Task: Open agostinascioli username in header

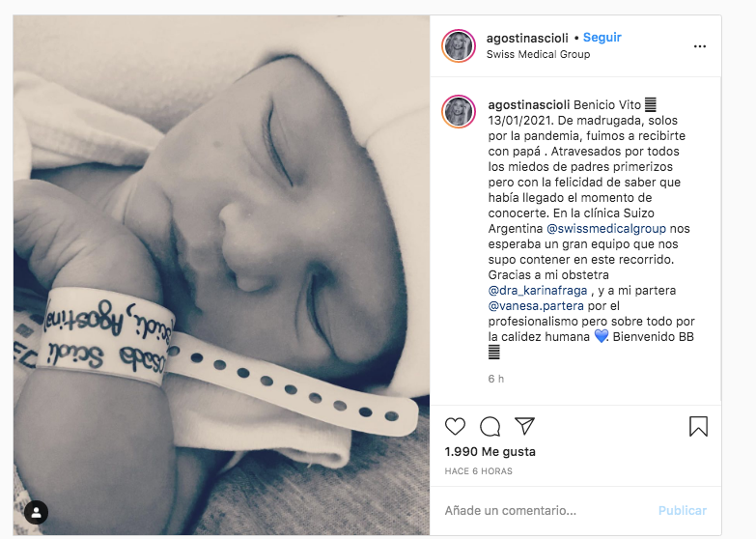Action: 527,38
